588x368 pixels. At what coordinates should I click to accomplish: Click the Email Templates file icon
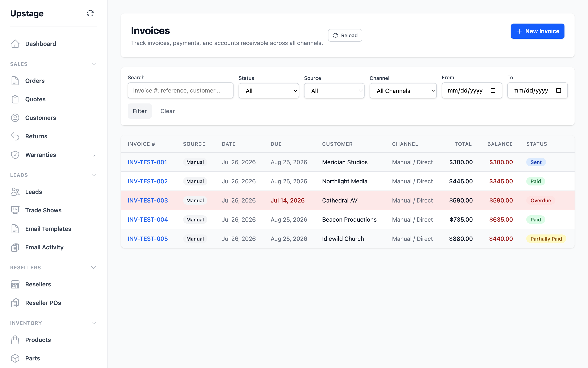[15, 229]
